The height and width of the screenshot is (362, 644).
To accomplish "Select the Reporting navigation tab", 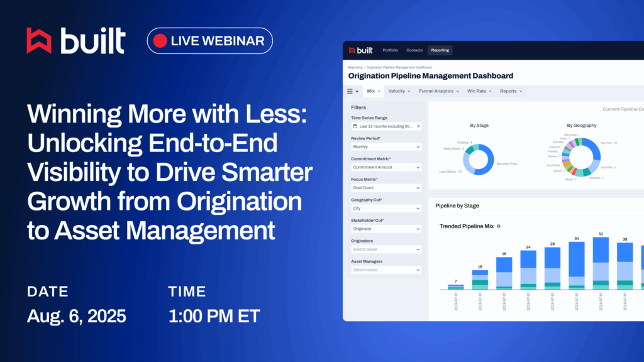I will pos(440,50).
